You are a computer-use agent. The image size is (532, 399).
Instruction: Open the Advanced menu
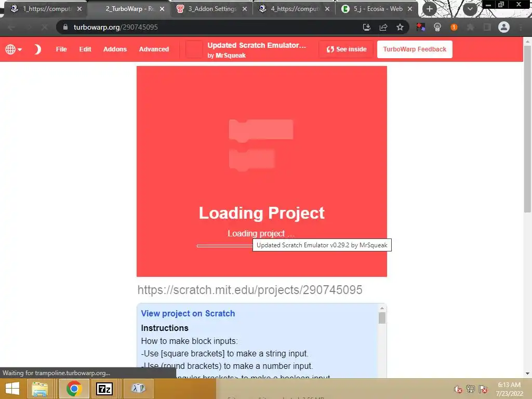154,49
